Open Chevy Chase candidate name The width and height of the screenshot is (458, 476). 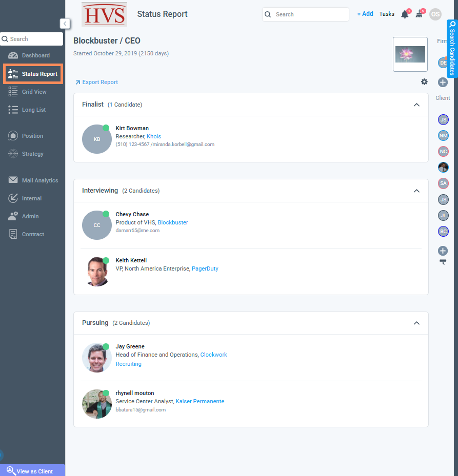coord(132,214)
